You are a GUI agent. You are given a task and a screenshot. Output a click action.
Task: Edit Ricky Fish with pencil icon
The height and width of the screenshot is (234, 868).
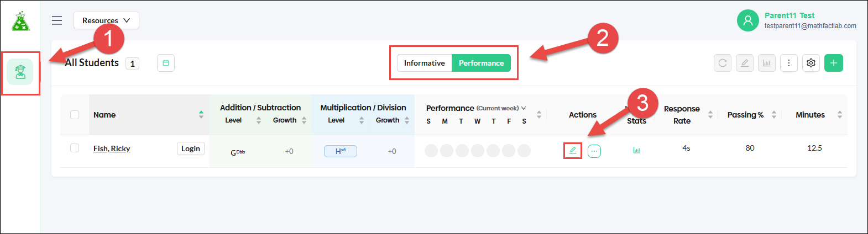pos(573,150)
